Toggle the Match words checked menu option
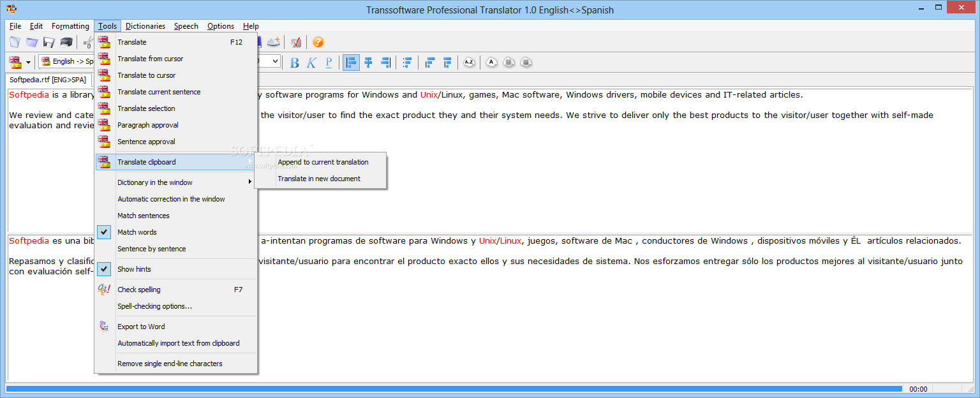980x398 pixels. pyautogui.click(x=175, y=232)
